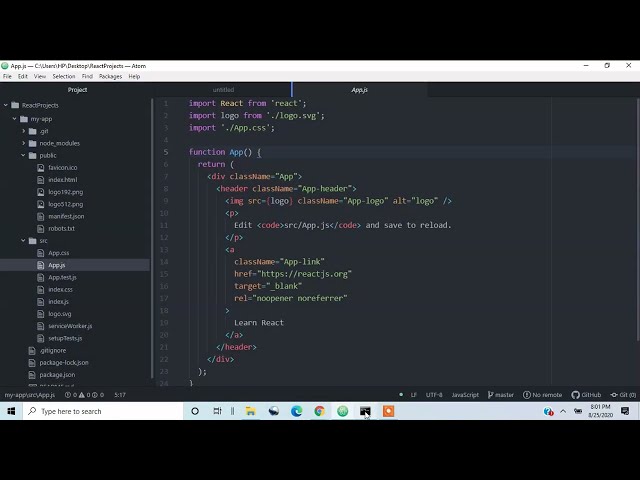Image resolution: width=640 pixels, height=480 pixels.
Task: Open the Edit menu
Action: tap(23, 76)
